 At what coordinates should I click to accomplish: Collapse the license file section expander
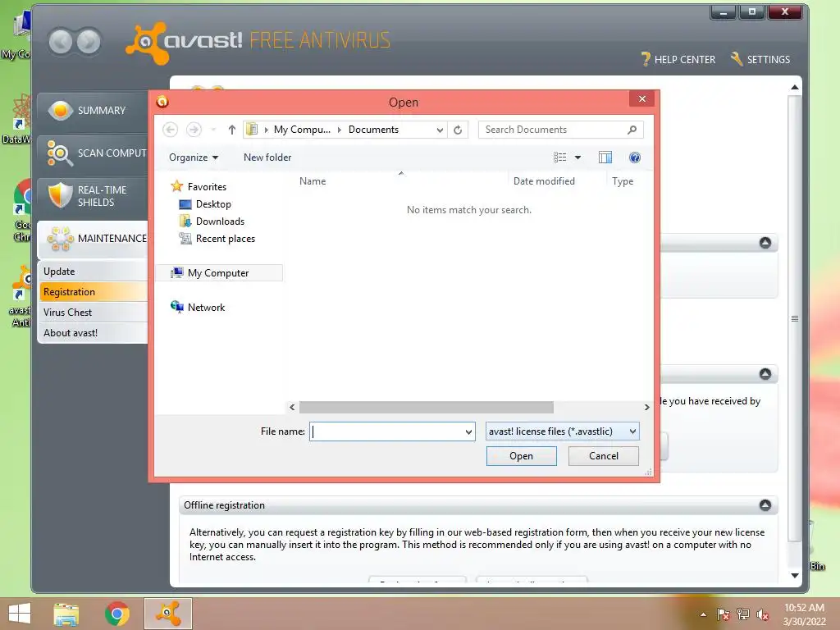765,374
